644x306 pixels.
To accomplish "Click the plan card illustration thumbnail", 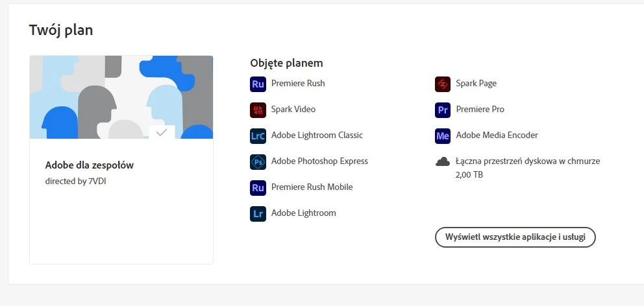I will tap(121, 97).
